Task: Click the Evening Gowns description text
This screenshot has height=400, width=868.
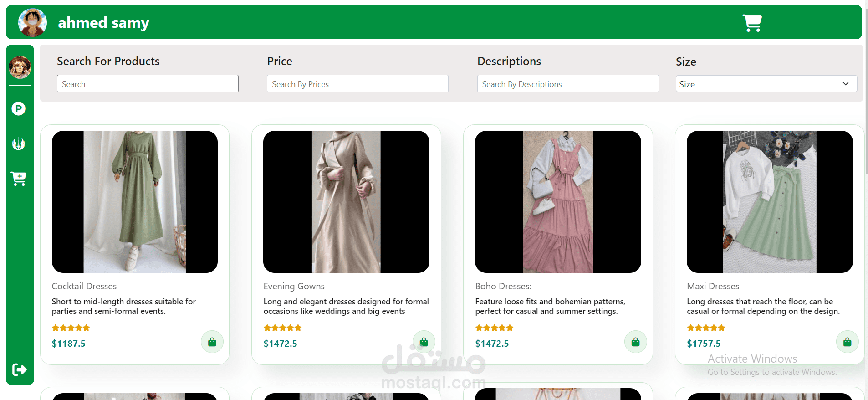Action: 346,306
